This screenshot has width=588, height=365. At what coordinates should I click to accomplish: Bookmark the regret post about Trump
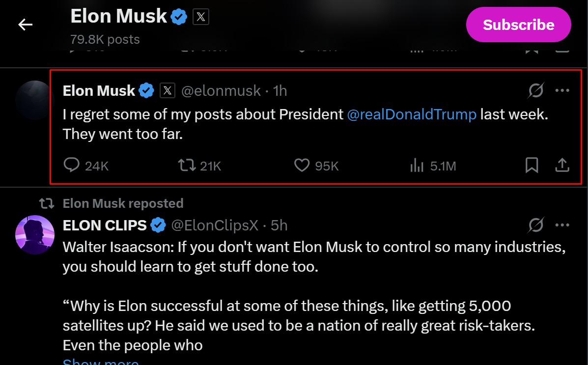point(532,166)
